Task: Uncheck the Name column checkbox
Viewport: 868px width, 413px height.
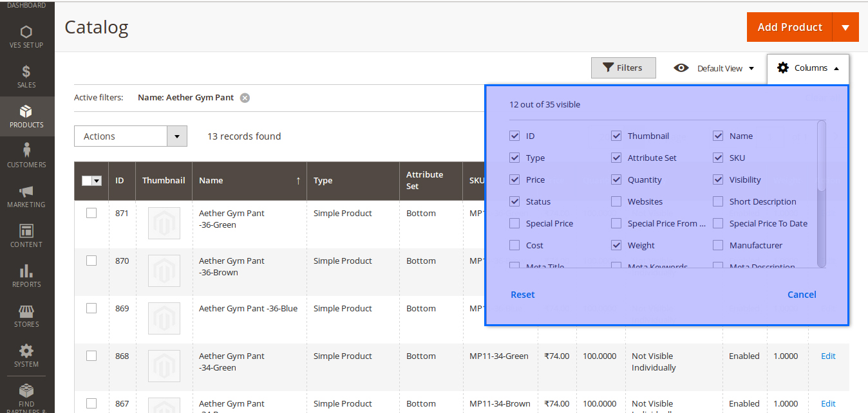Action: pyautogui.click(x=718, y=136)
